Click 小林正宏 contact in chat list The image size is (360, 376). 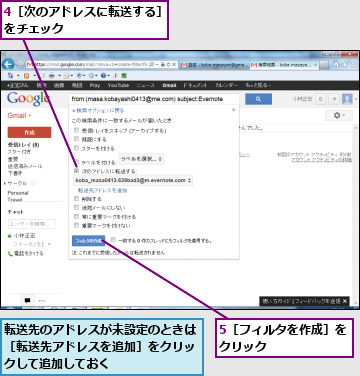click(24, 236)
